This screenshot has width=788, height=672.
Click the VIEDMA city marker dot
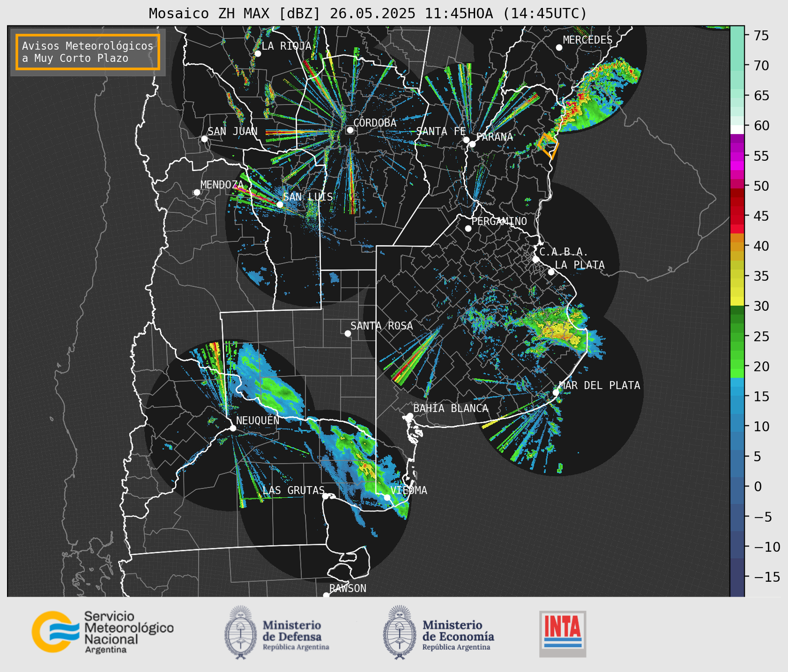click(387, 497)
